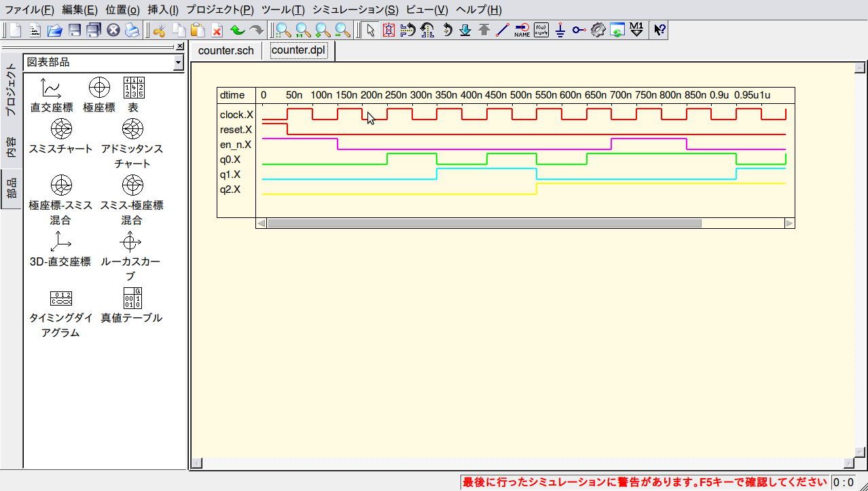Insert a ground symbol
This screenshot has width=868, height=491.
(560, 30)
